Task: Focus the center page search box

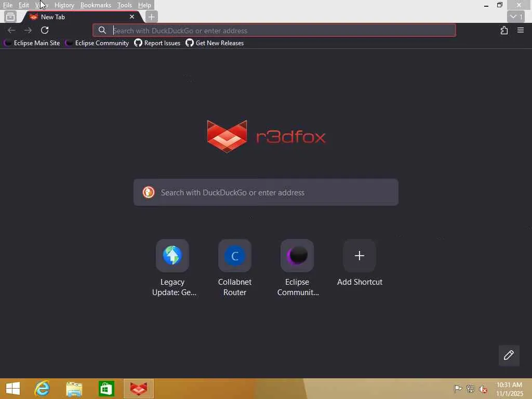Action: [x=266, y=192]
